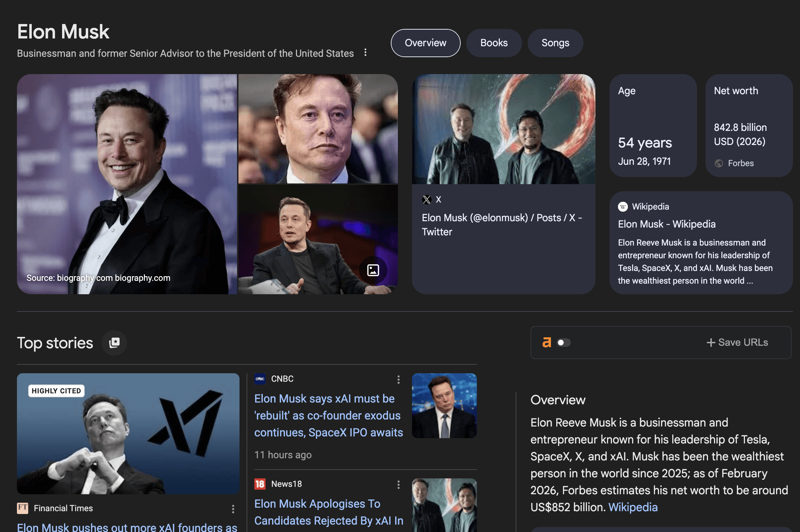Click the orange extension 'a' icon
This screenshot has width=800, height=532.
pyautogui.click(x=546, y=342)
